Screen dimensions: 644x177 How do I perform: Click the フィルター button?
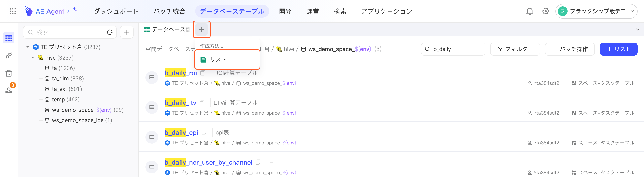515,49
